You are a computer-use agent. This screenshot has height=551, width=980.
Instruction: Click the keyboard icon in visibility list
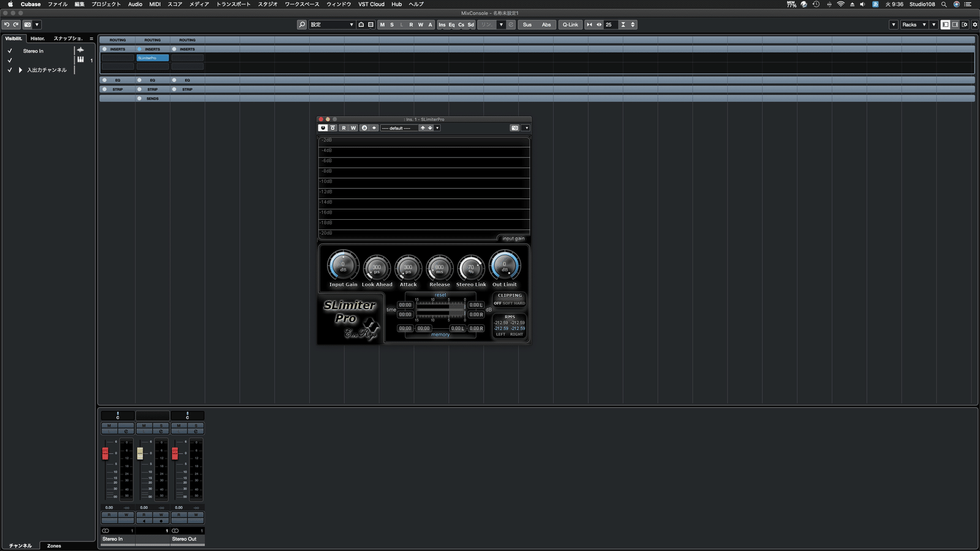(x=80, y=59)
